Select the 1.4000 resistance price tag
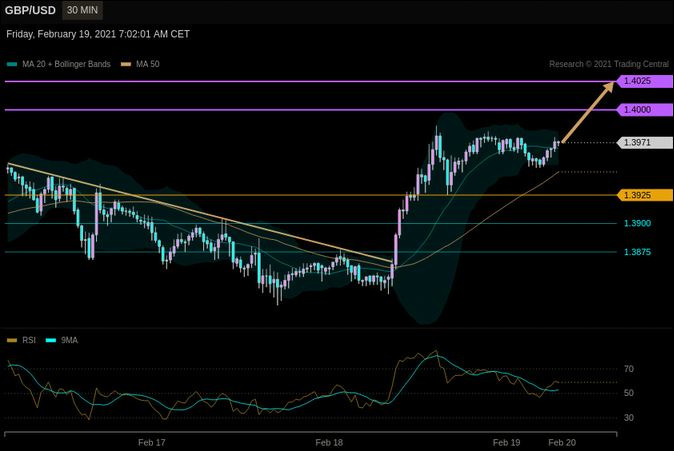This screenshot has width=674, height=451. pyautogui.click(x=644, y=110)
